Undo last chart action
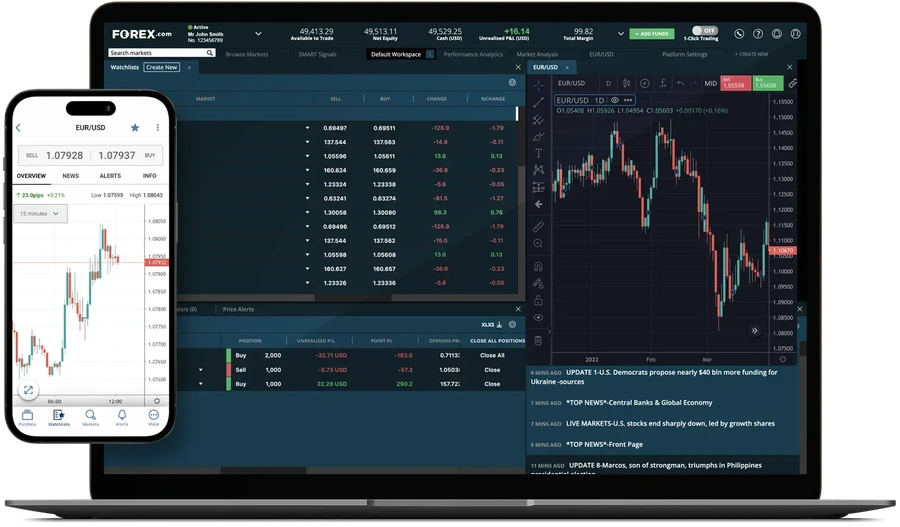 click(680, 83)
